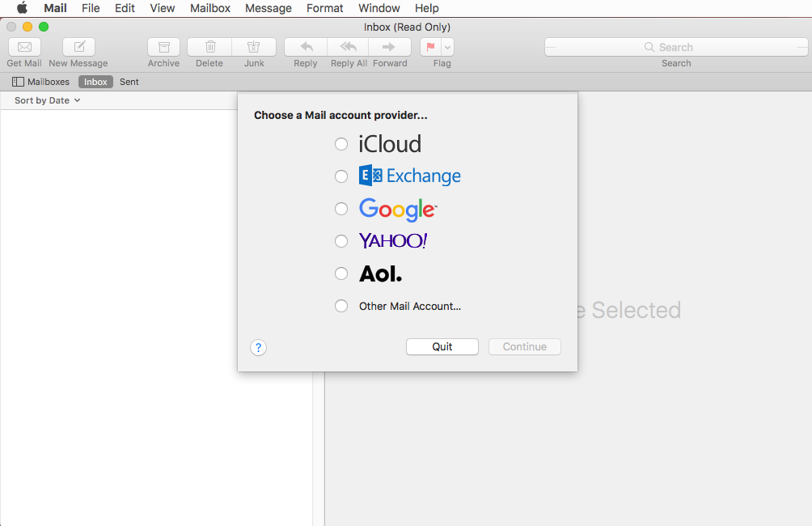
Task: Click the Aol. logo
Action: [381, 274]
